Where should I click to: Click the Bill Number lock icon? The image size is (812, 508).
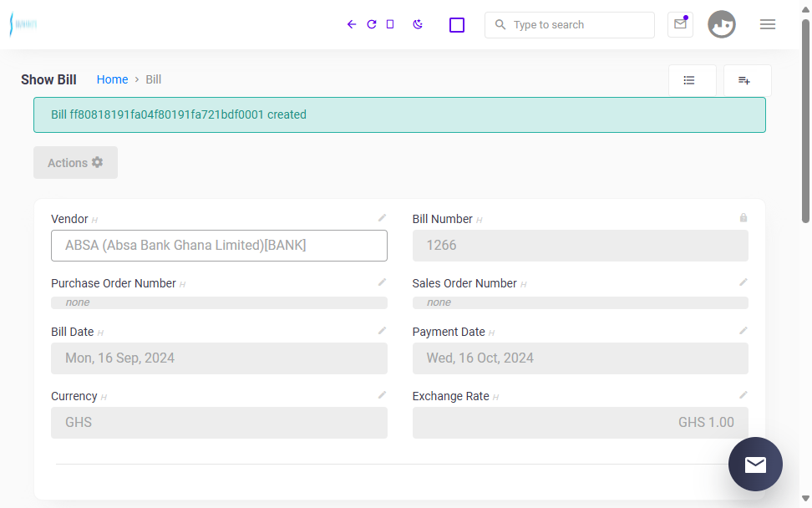pos(743,218)
